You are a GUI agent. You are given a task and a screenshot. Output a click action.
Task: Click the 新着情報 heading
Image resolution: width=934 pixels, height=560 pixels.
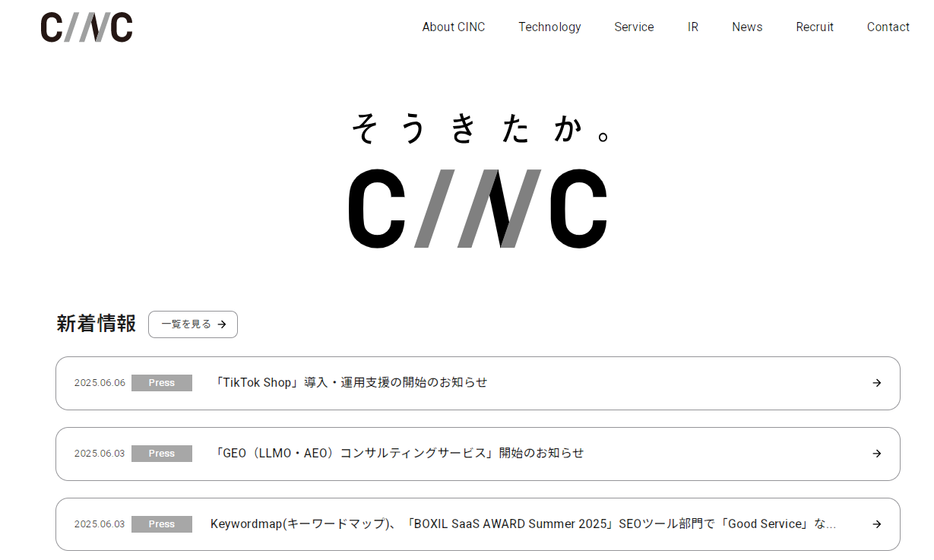click(97, 324)
